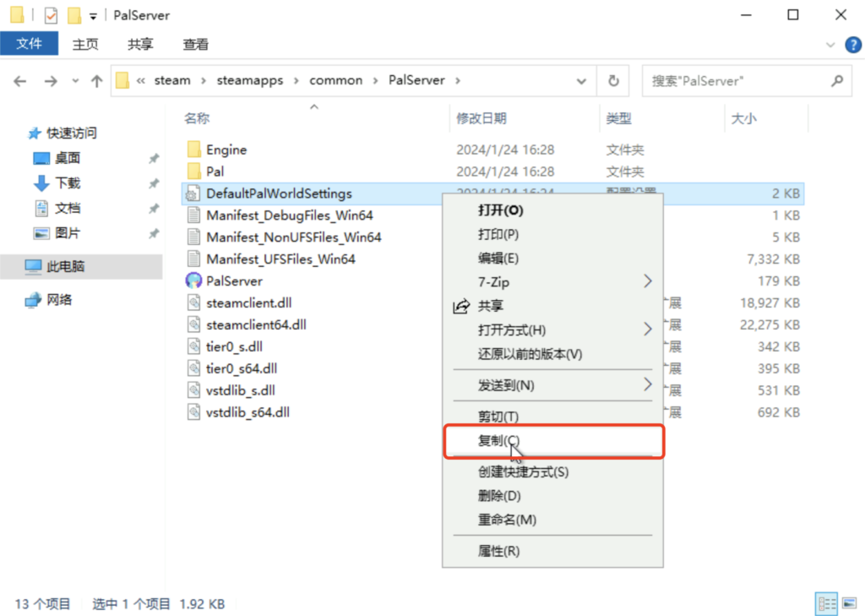This screenshot has width=865, height=616.
Task: Select DefaultPalWorldSettings file icon
Action: click(x=193, y=194)
